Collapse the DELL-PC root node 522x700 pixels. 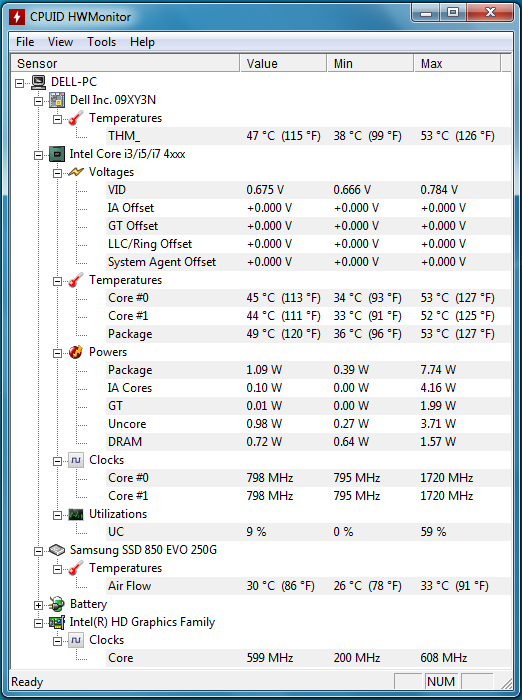(20, 83)
